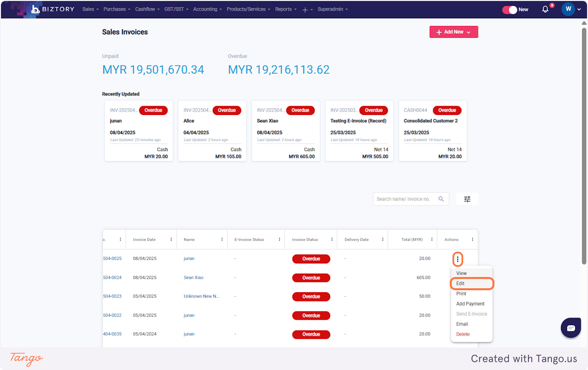Open the Add New dropdown button
This screenshot has width=588, height=370.
coord(454,32)
